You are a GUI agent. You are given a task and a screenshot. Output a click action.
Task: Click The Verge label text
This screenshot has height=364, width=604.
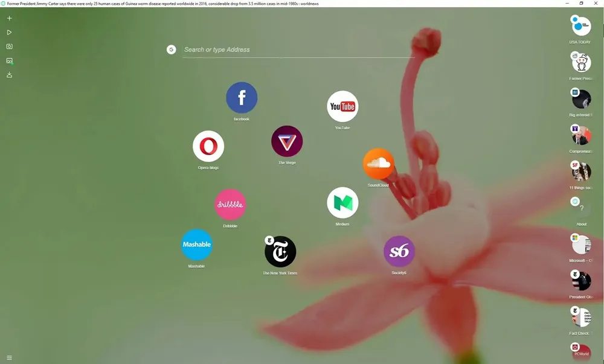(x=287, y=163)
